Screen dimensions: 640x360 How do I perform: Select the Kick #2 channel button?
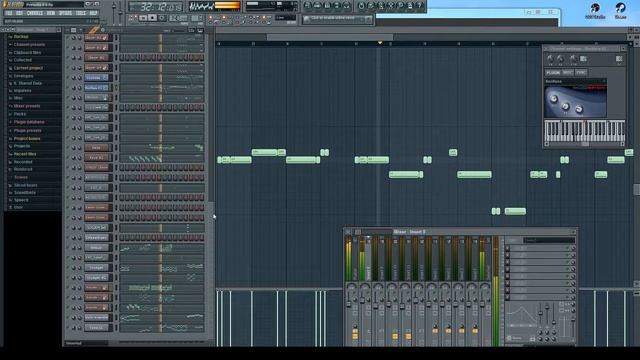[x=97, y=158]
